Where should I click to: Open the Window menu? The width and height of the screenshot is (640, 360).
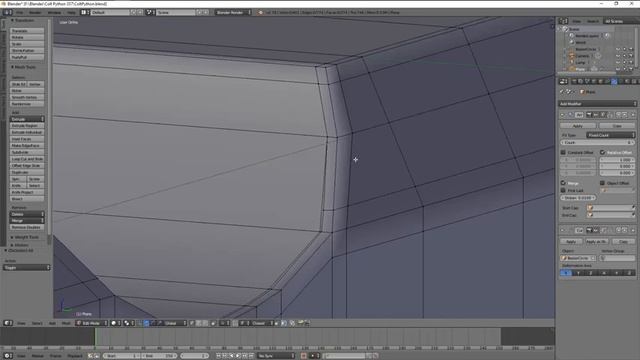coord(54,13)
